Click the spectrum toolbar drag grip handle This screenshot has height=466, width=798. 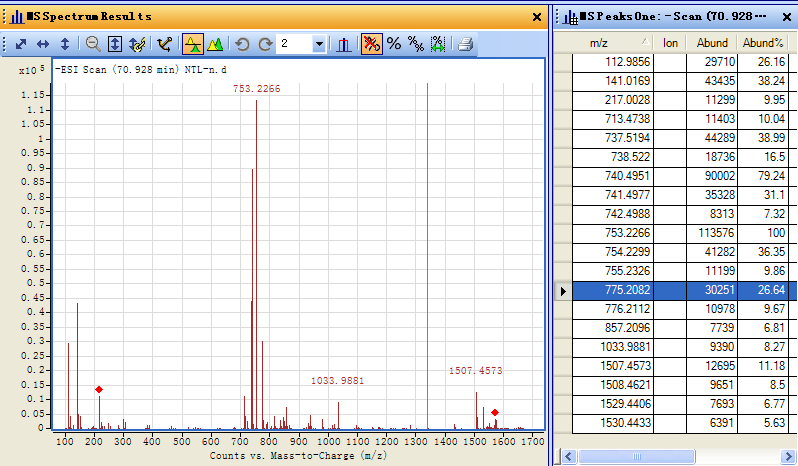(5, 44)
